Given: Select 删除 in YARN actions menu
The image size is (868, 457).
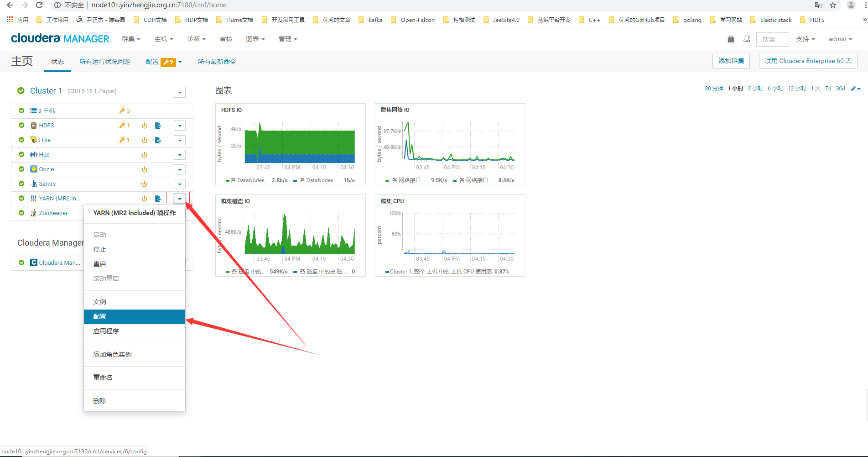Looking at the screenshot, I should [x=135, y=401].
